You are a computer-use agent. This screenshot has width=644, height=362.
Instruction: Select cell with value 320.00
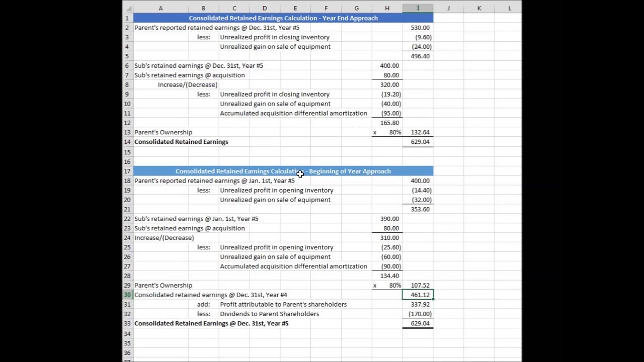387,85
